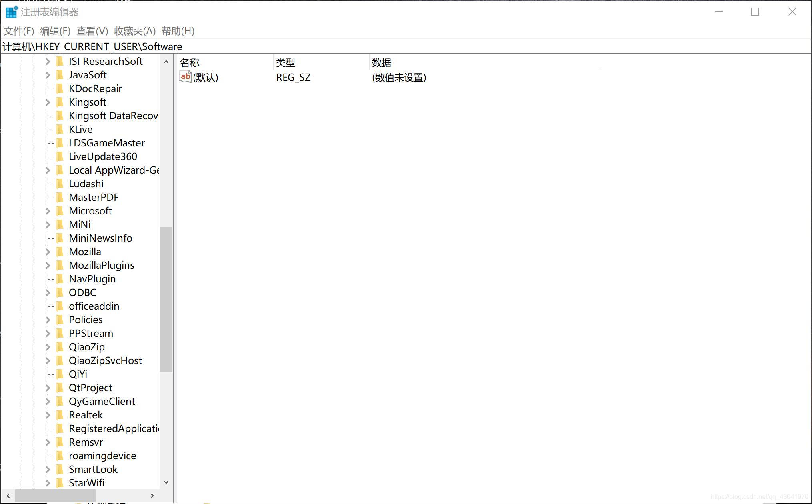Click the tree scrollbar up arrow
This screenshot has width=812, height=504.
[x=166, y=62]
